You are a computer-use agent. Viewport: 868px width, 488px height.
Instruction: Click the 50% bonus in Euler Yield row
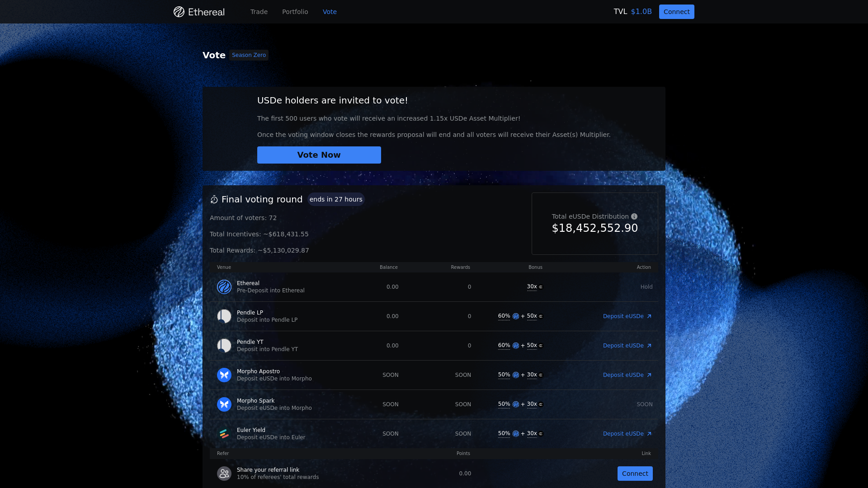pyautogui.click(x=504, y=434)
